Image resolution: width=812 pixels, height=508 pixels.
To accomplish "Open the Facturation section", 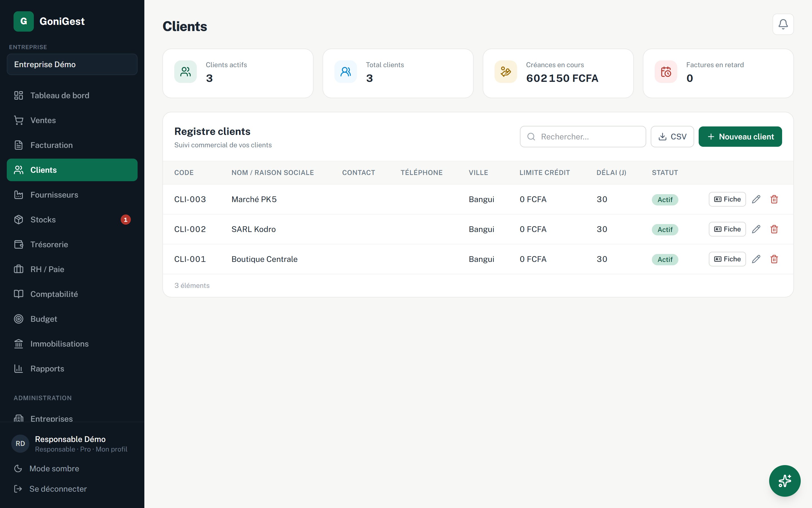I will tap(72, 145).
